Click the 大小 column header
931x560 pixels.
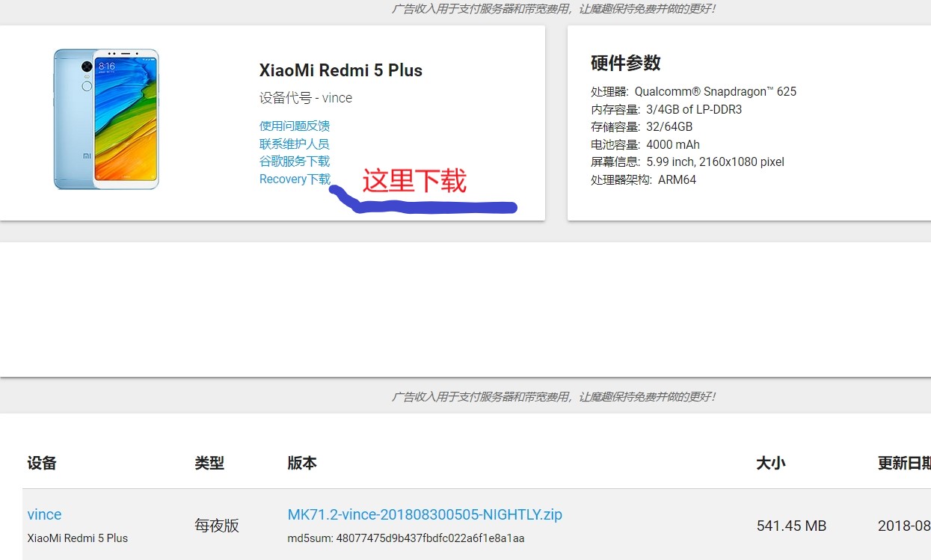[771, 463]
